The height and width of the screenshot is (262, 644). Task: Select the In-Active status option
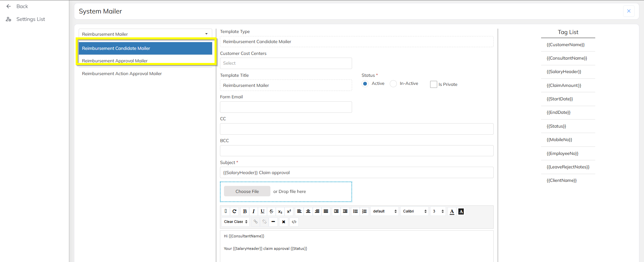click(x=393, y=84)
